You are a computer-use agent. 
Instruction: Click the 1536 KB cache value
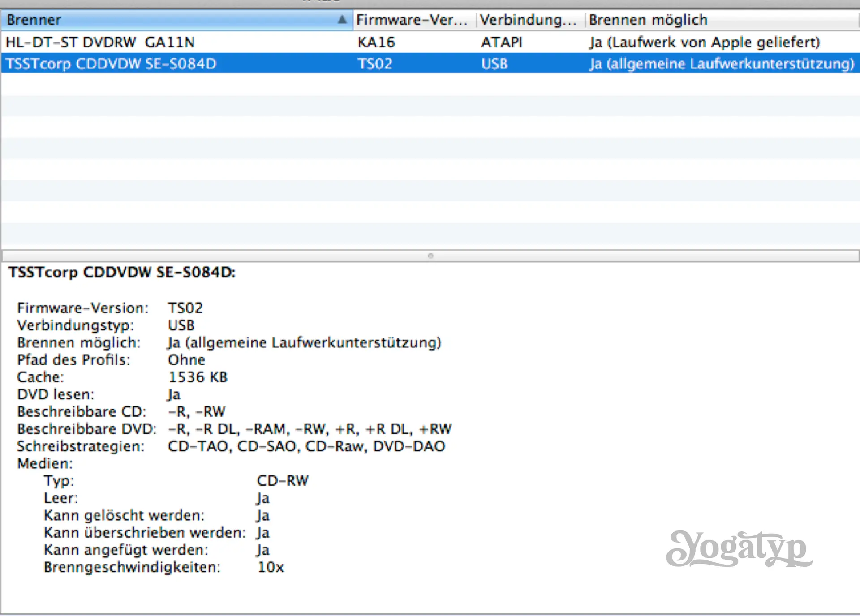[x=198, y=377]
